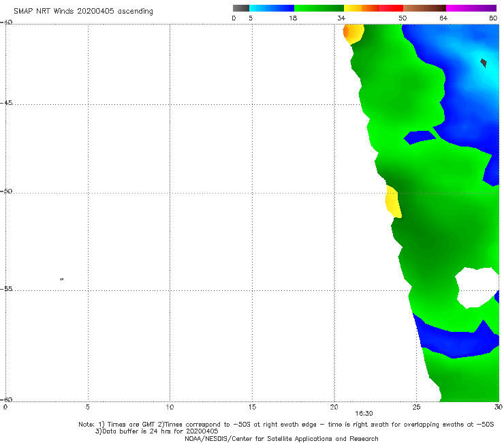Screen dimensions: 504x443
Task: Click the longitude axis label "20"
Action: pos(334,407)
